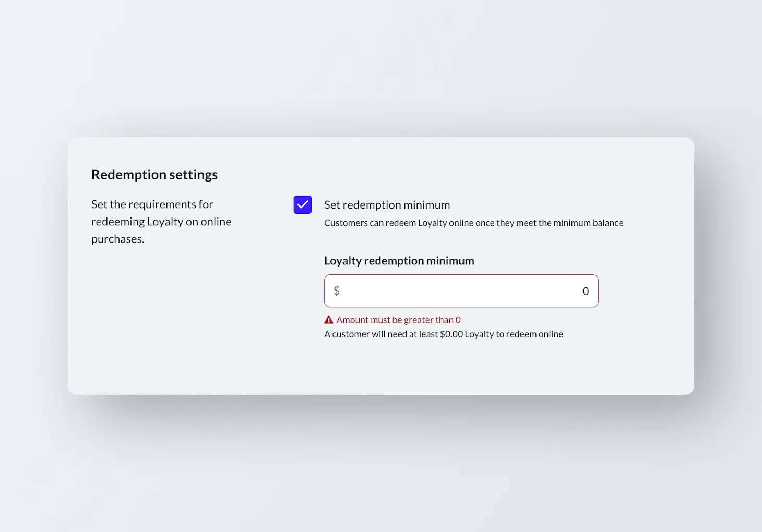Click the 0 value in amount field
The width and height of the screenshot is (762, 532).
point(586,291)
